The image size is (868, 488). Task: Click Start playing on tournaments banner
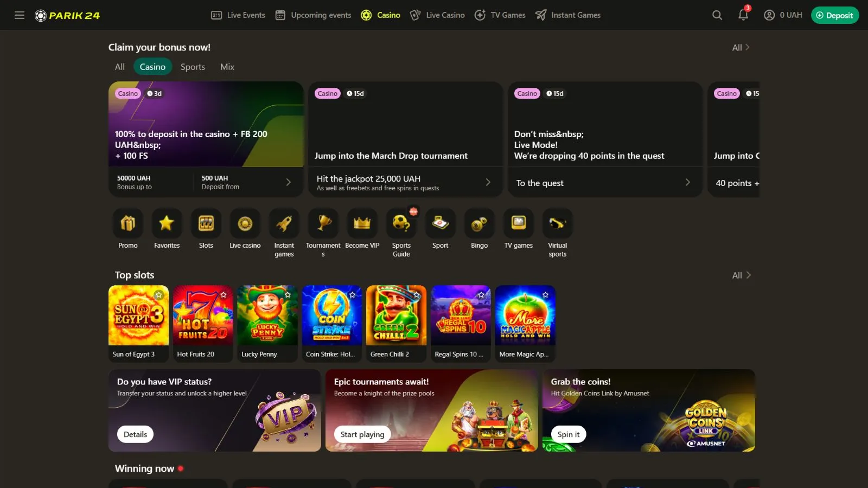click(362, 434)
